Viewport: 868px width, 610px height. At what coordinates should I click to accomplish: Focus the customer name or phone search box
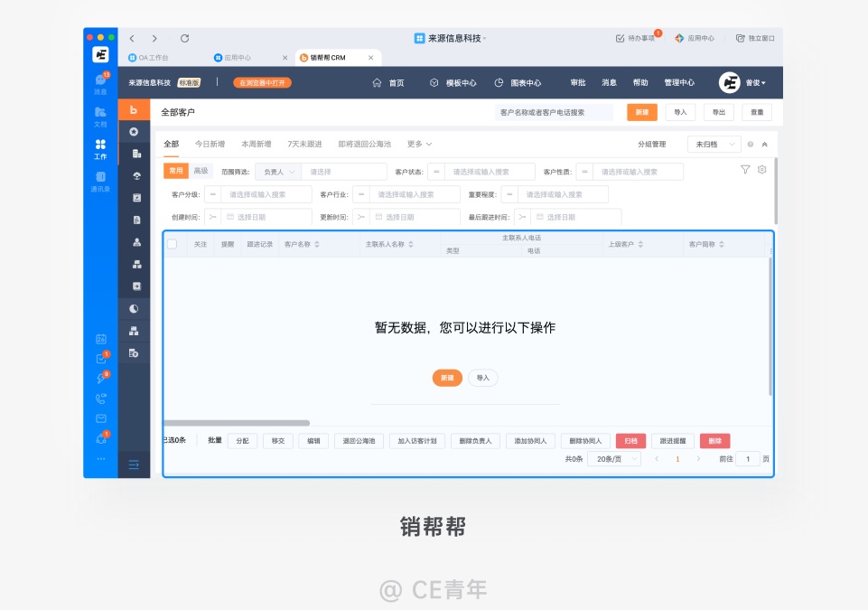554,112
